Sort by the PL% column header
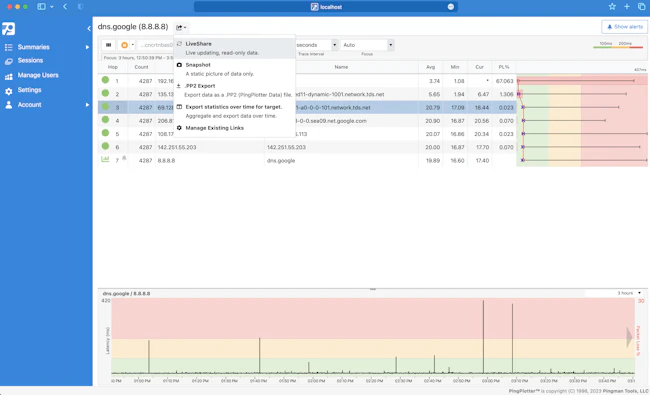This screenshot has width=650, height=395. (x=504, y=67)
